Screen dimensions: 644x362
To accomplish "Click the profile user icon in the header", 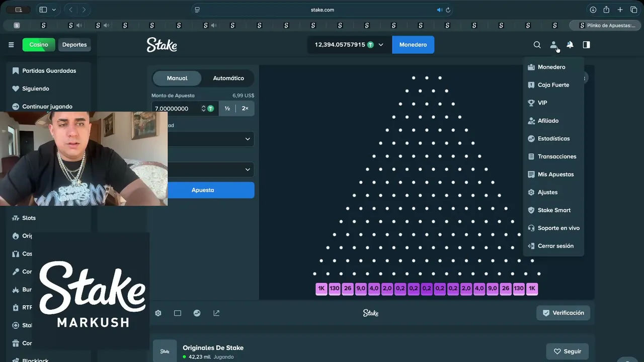I will pyautogui.click(x=553, y=45).
